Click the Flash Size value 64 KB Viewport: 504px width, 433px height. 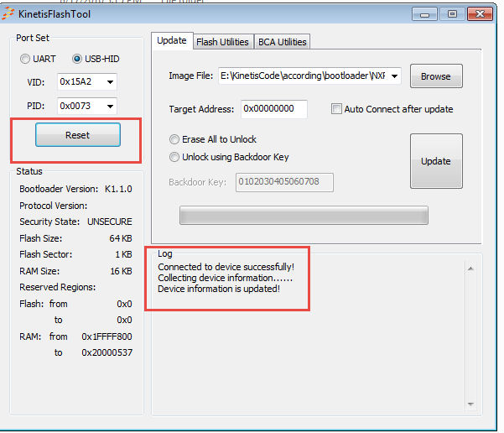tap(121, 238)
